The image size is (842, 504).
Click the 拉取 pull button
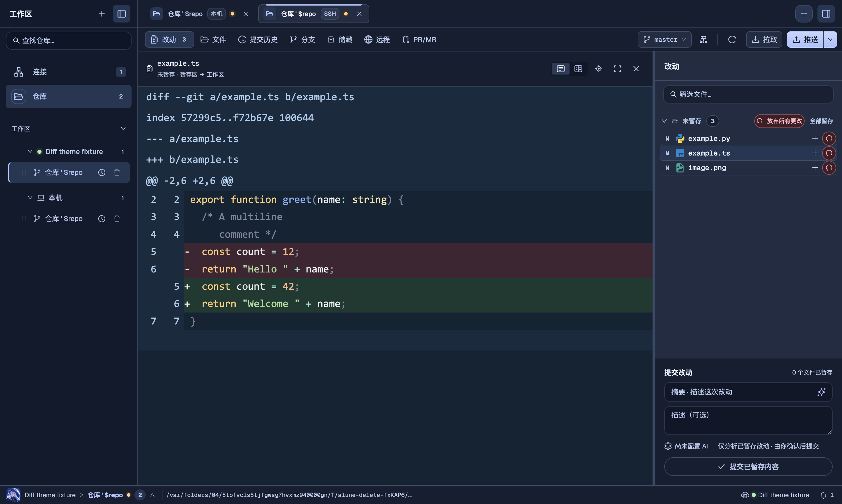point(764,40)
